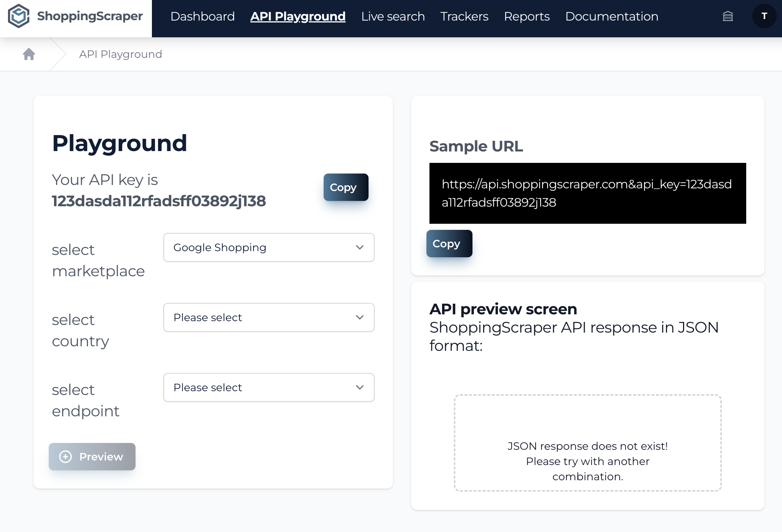782x532 pixels.
Task: Click the ShoppingScraper hexagon logo icon
Action: click(x=19, y=16)
